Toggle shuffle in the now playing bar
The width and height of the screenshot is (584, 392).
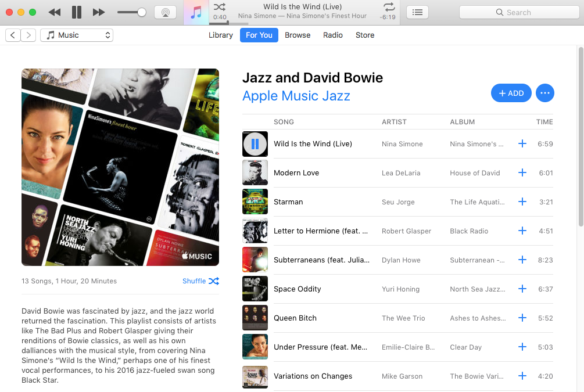pos(220,7)
